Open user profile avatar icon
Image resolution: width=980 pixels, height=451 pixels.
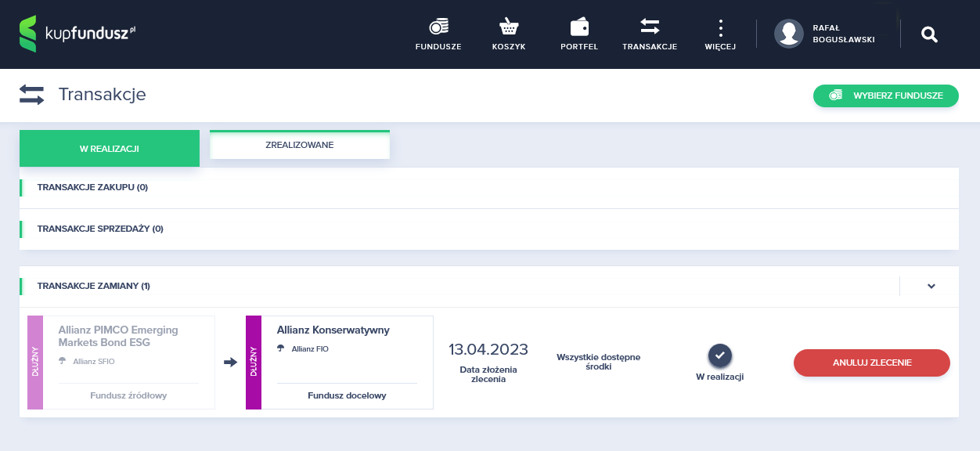pos(789,34)
